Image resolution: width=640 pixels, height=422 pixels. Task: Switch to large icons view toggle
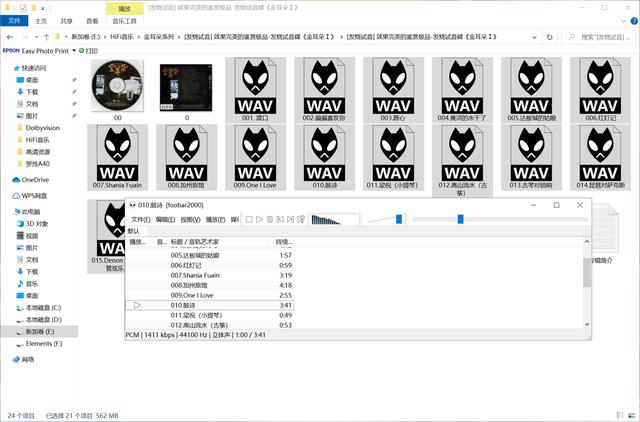tap(630, 415)
